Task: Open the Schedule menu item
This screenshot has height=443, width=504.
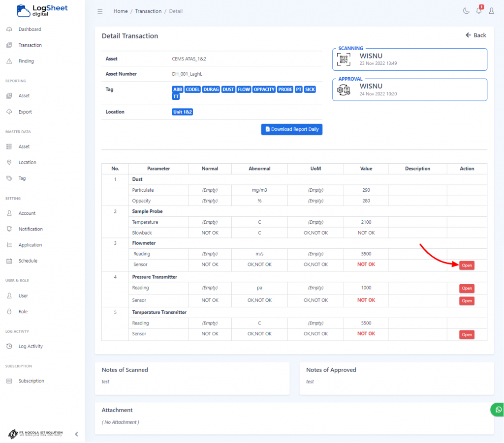Action: 28,261
